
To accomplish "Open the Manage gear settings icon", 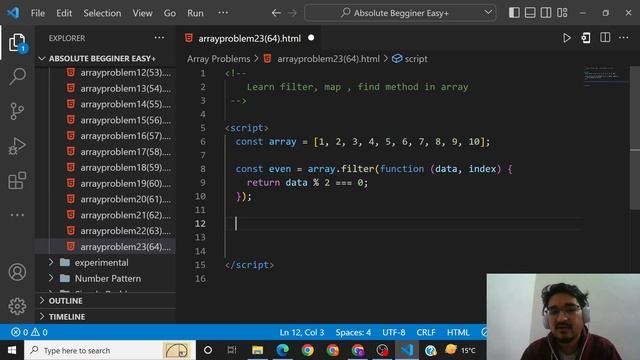I will click(x=17, y=306).
